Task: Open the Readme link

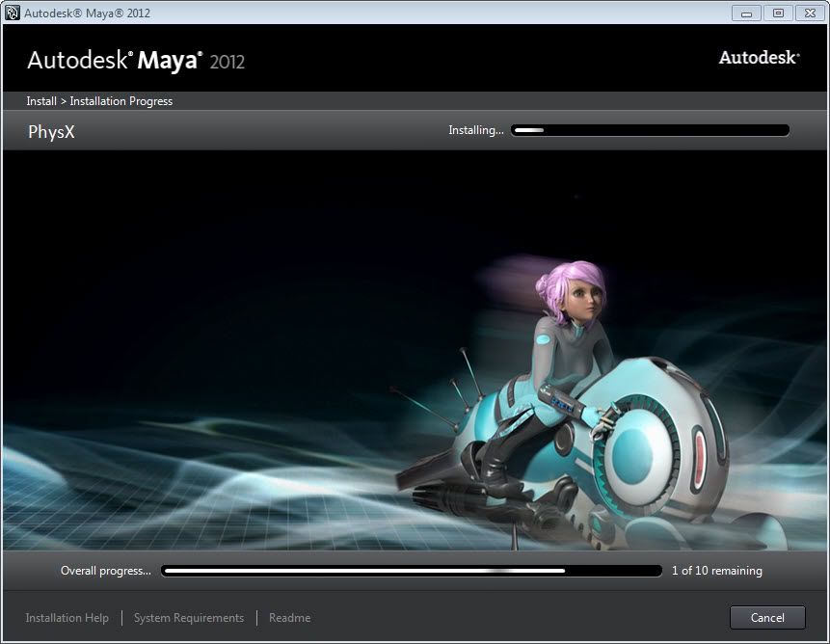Action: 289,618
